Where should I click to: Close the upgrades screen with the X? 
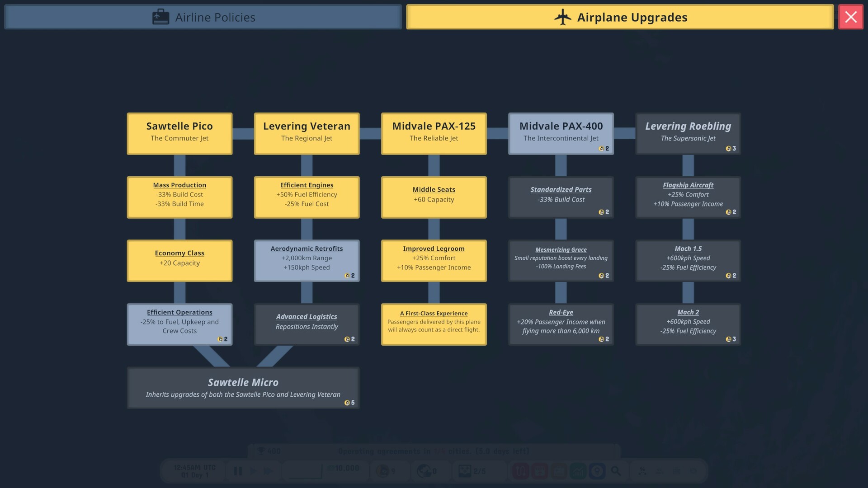(x=850, y=17)
